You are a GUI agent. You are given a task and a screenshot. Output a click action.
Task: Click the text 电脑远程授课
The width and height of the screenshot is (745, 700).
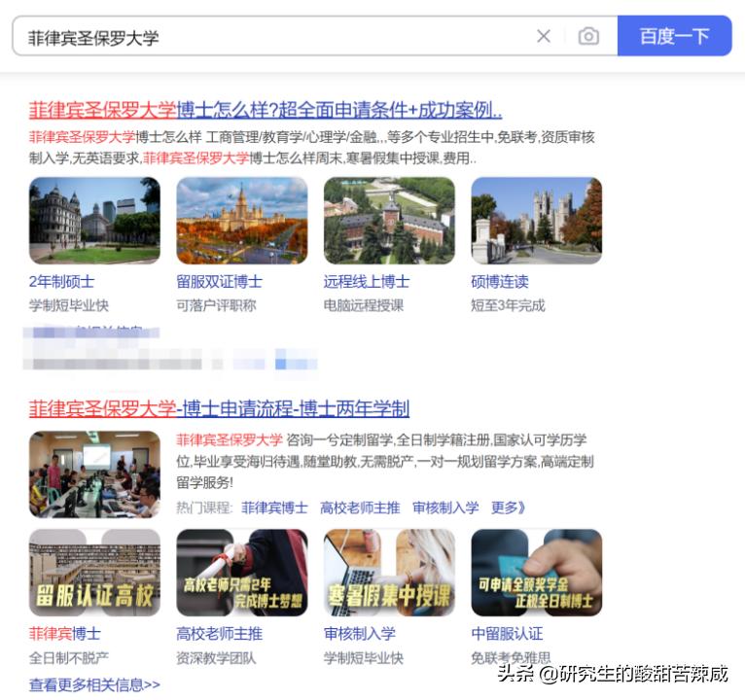[x=364, y=305]
